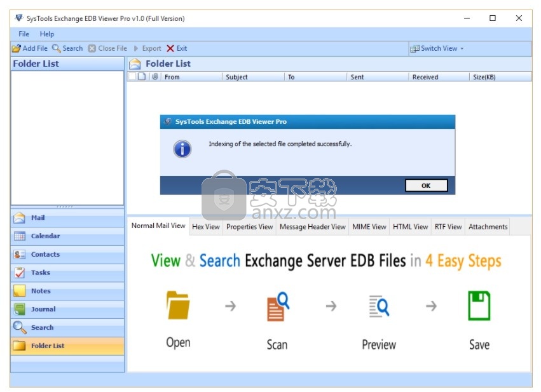Click the Tasks checkmark icon in sidebar
The width and height of the screenshot is (541, 392).
pyautogui.click(x=20, y=273)
